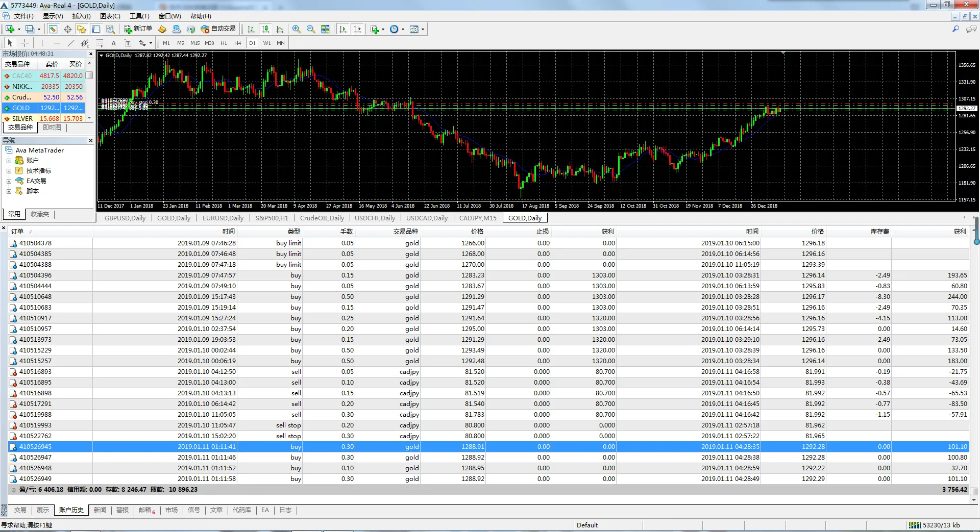Open the arrows objects dropdown
This screenshot has width=980, height=532.
151,43
